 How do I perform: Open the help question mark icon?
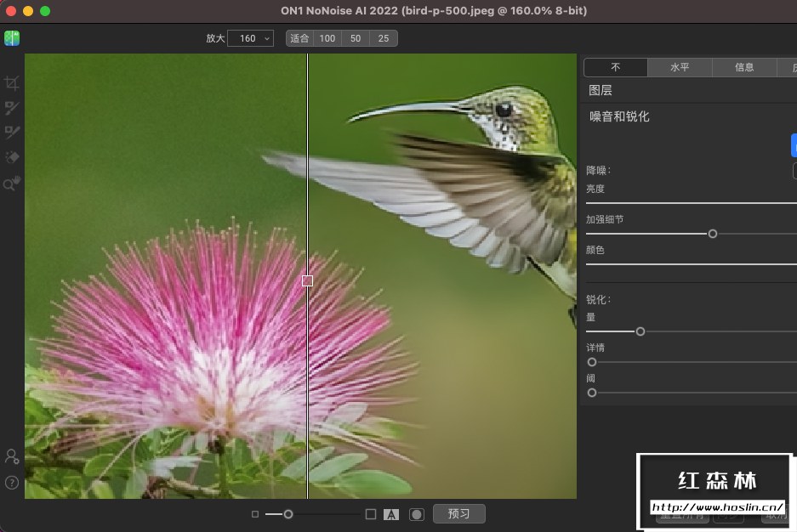pyautogui.click(x=12, y=483)
